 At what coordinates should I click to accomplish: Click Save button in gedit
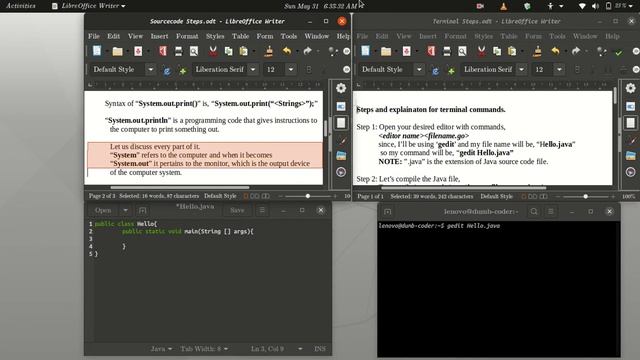click(237, 210)
